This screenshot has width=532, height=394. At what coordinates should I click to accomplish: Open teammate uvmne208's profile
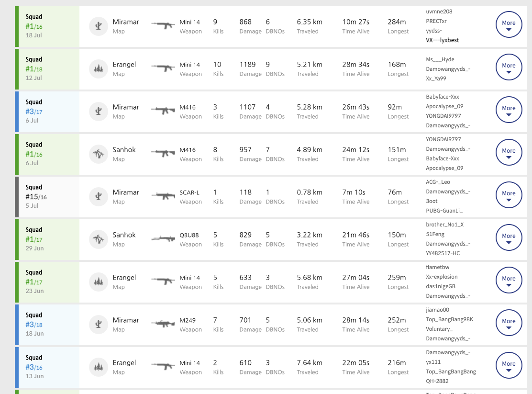(x=439, y=11)
